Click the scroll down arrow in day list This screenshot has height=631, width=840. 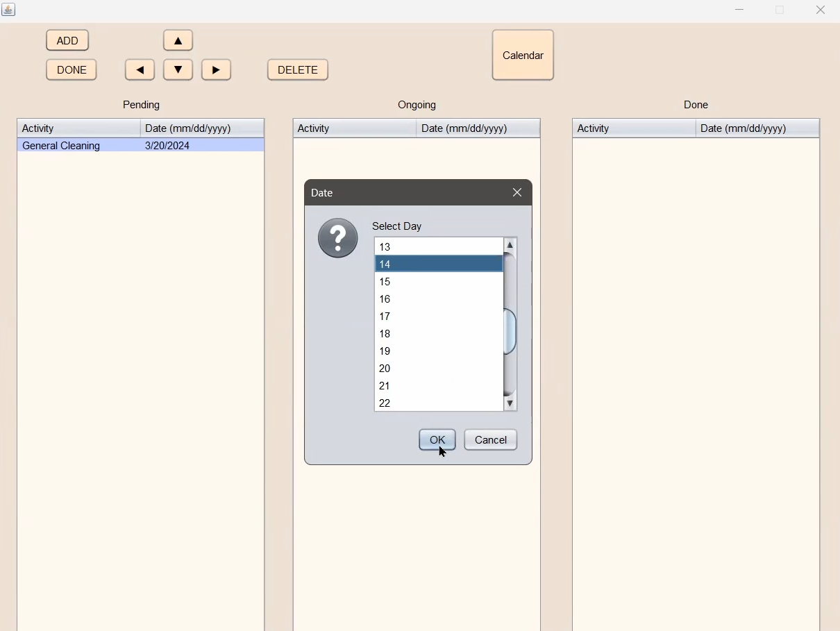(x=511, y=403)
